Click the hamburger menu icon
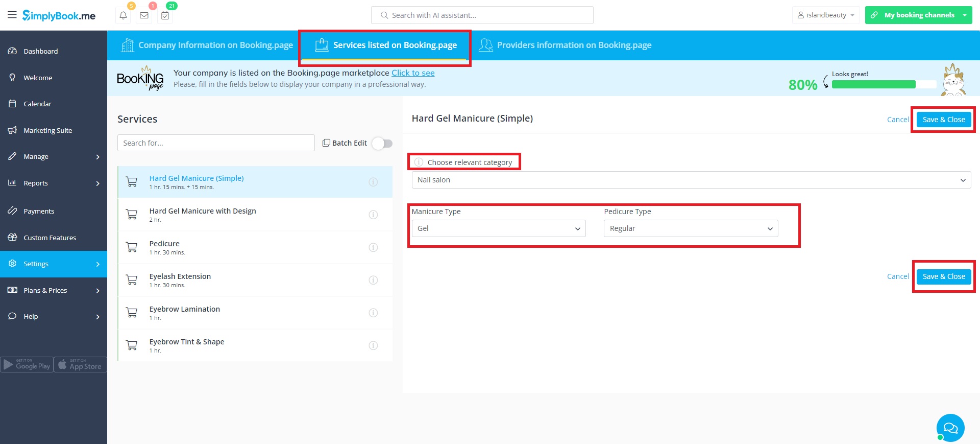The height and width of the screenshot is (444, 980). pyautogui.click(x=12, y=15)
